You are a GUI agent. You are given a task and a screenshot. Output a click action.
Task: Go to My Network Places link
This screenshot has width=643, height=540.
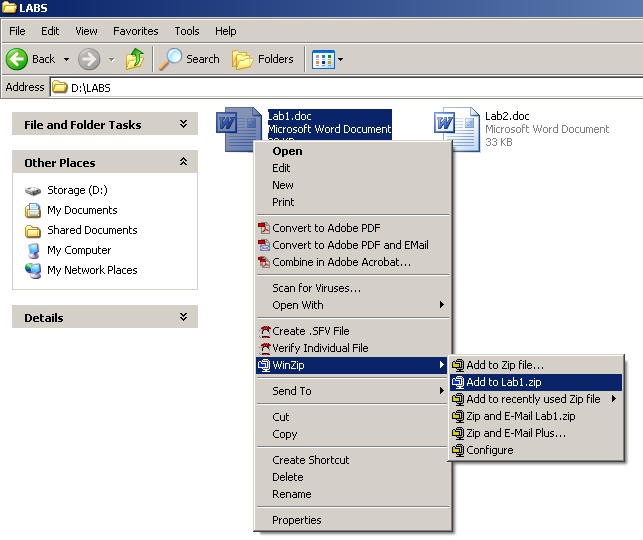click(x=92, y=271)
